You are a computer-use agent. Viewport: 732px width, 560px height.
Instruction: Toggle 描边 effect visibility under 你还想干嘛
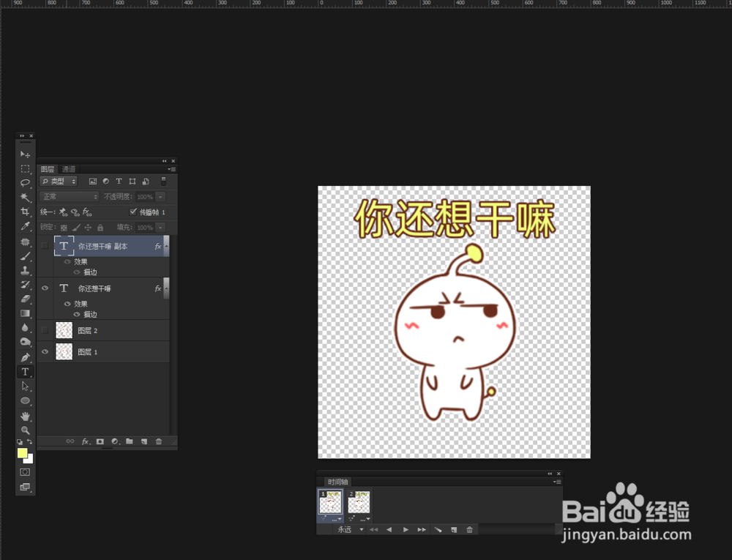point(77,314)
